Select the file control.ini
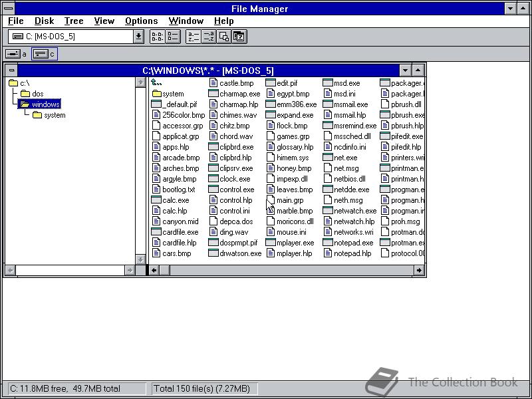The width and height of the screenshot is (532, 399). point(229,211)
